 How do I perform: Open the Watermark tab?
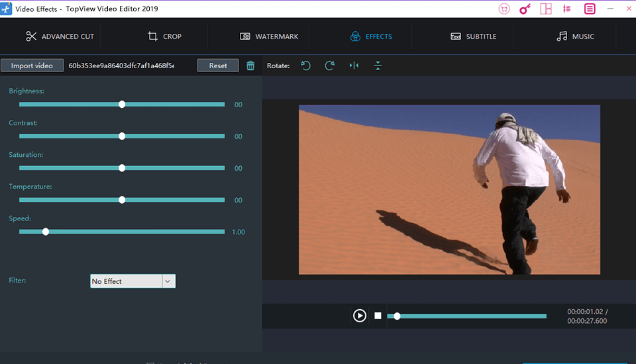269,36
